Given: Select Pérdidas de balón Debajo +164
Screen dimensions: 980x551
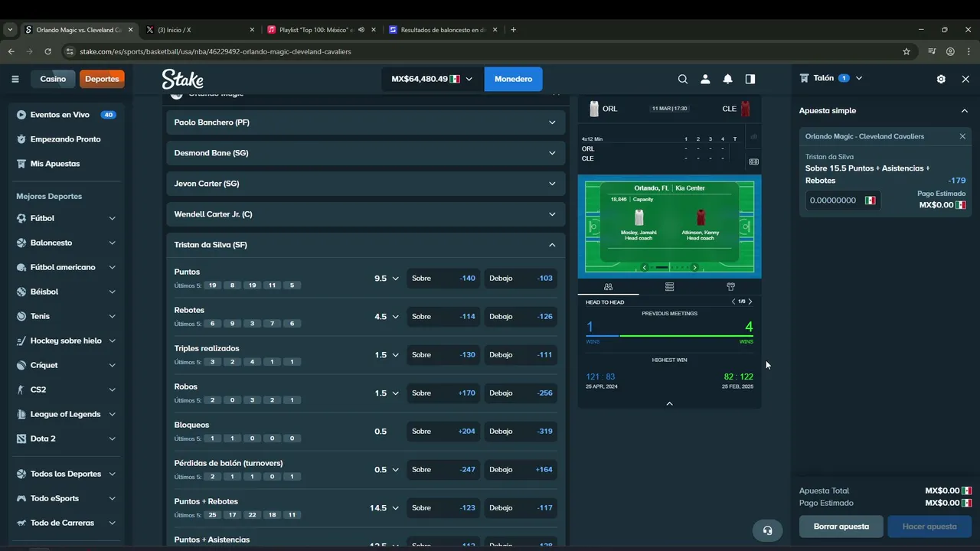Looking at the screenshot, I should tap(521, 470).
